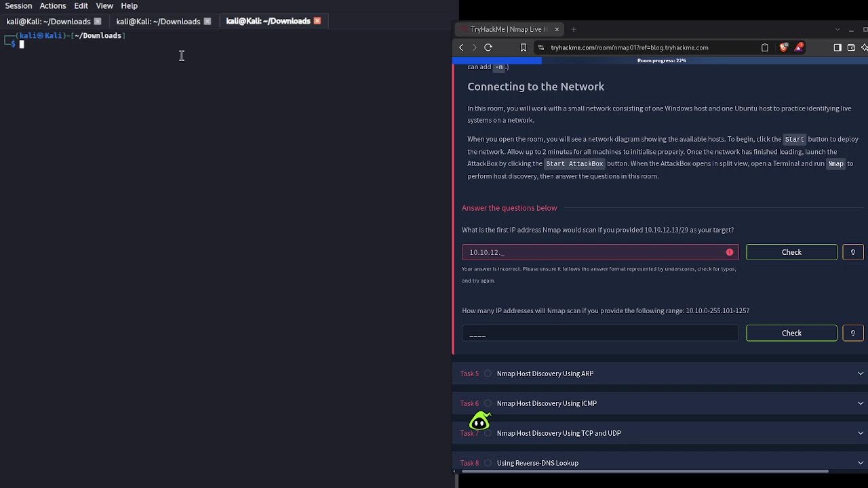Viewport: 868px width, 488px height.
Task: Click the Answer the questions below text
Action: (509, 208)
